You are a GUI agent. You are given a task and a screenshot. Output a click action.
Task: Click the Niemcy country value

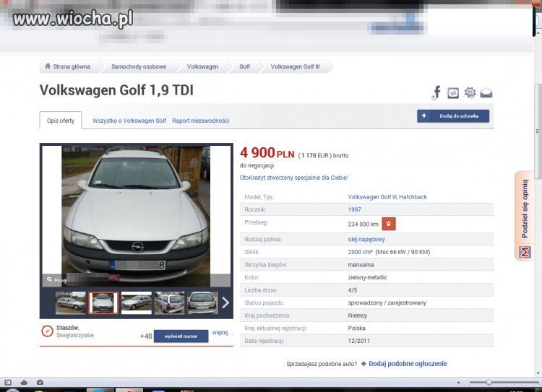point(358,315)
